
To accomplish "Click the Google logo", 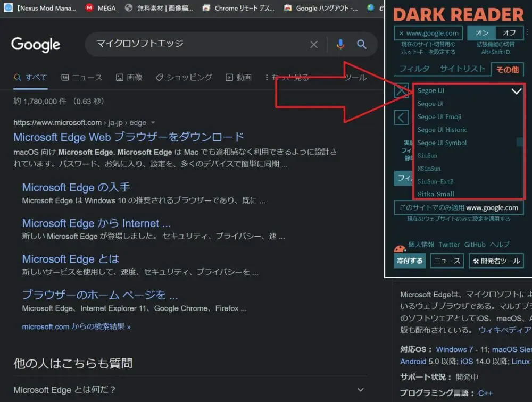I will pyautogui.click(x=36, y=45).
